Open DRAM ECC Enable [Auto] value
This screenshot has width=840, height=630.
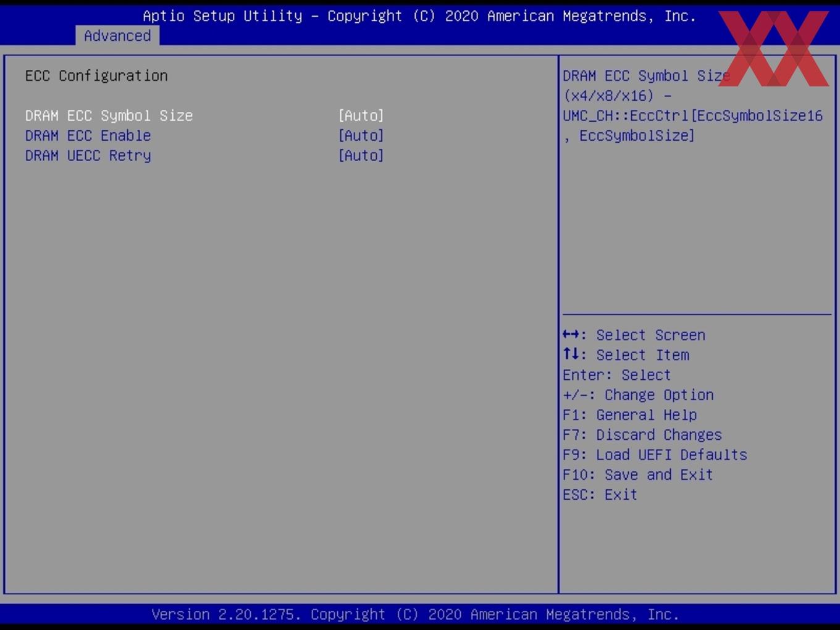(x=361, y=135)
